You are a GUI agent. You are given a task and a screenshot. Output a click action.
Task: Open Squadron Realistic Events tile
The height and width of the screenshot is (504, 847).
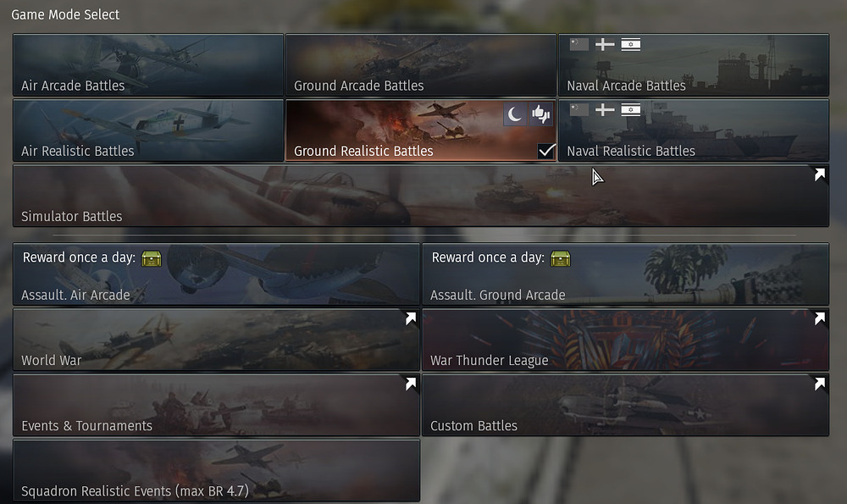[216, 470]
